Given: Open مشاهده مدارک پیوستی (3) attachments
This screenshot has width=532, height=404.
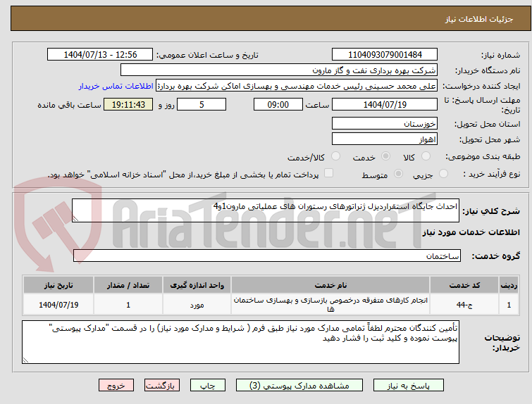Looking at the screenshot, I should click(x=299, y=386).
